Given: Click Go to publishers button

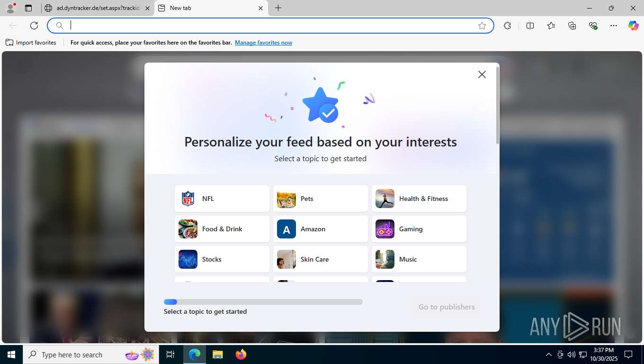Looking at the screenshot, I should tap(447, 307).
